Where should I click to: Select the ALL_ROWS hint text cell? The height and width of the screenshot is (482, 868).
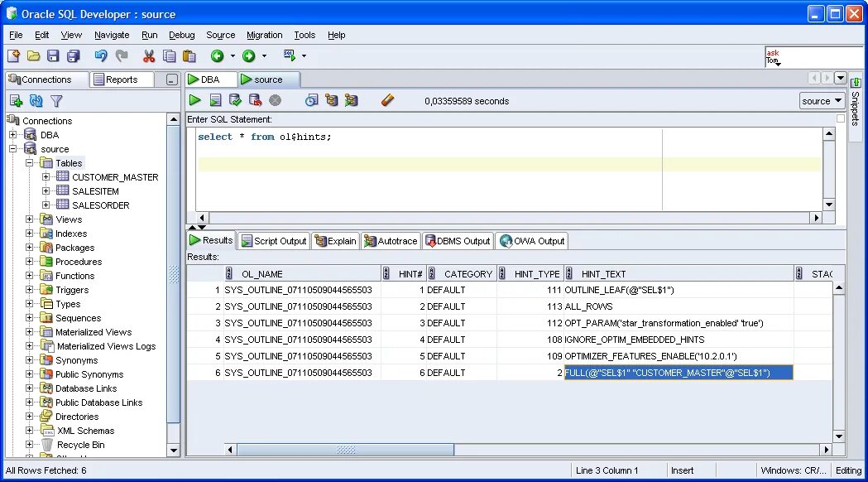pos(679,306)
